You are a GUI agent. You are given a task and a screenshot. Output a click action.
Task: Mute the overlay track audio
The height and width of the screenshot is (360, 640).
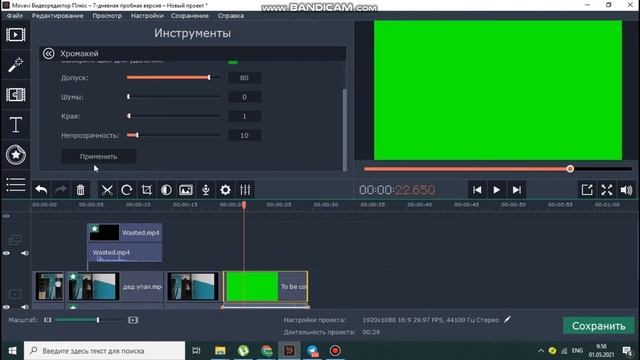(24, 253)
